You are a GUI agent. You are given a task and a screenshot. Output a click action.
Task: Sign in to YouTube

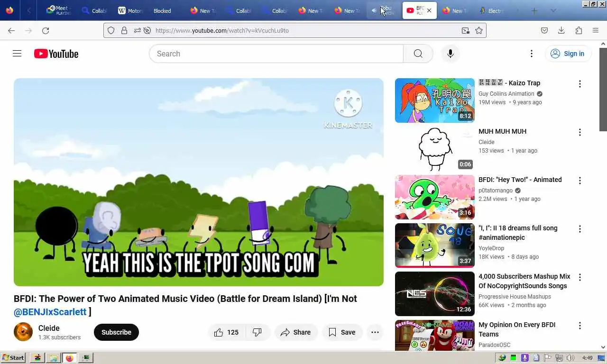568,54
